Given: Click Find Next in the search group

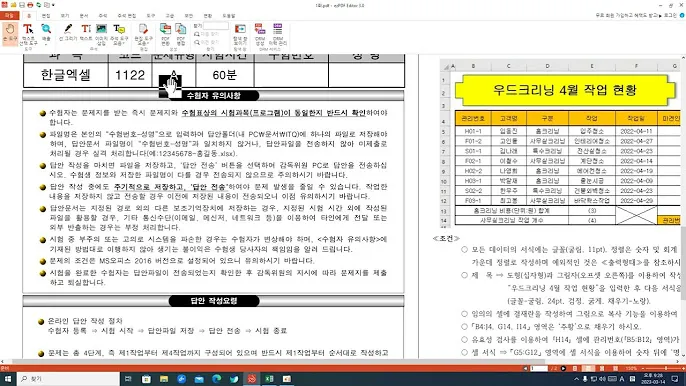Looking at the screenshot, I should 206,34.
